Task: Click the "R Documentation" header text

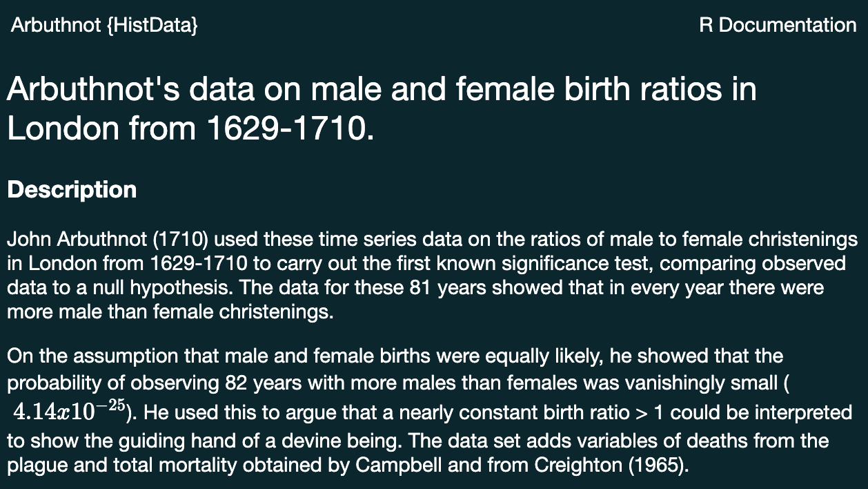Action: point(778,26)
